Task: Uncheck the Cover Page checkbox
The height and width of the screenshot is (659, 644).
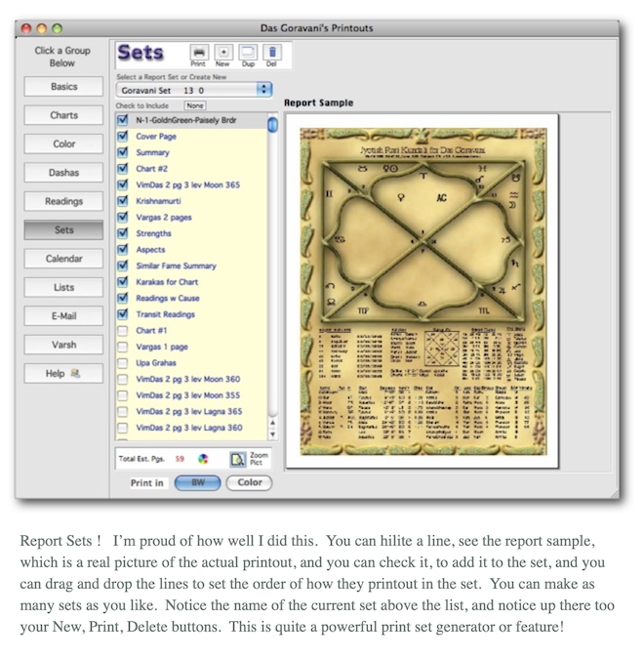Action: (x=122, y=137)
